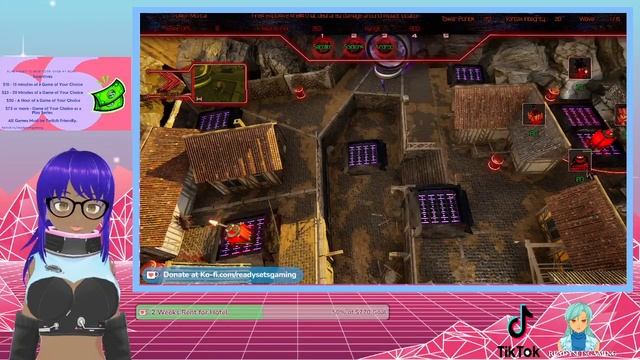Select empty hotbar slot number 5
This screenshot has width=640, height=360.
446,36
